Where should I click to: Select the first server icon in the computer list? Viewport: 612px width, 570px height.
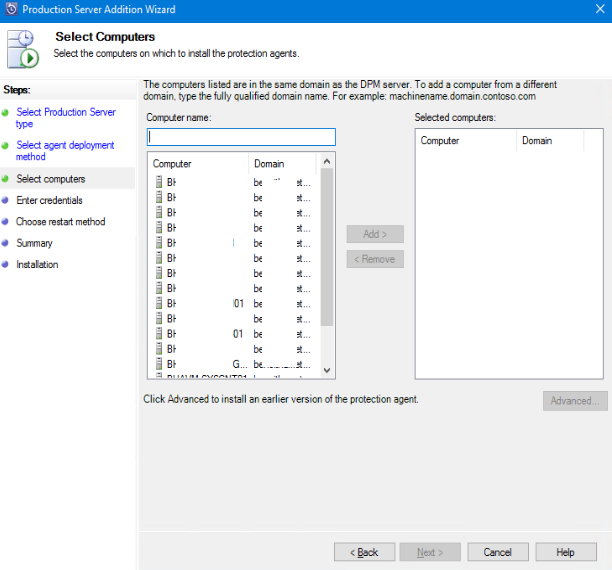pyautogui.click(x=158, y=183)
